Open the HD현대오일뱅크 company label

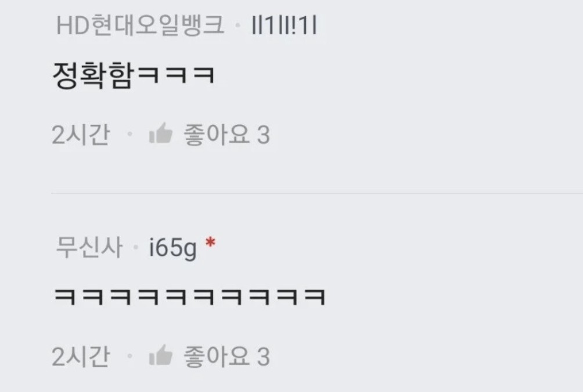coord(140,26)
